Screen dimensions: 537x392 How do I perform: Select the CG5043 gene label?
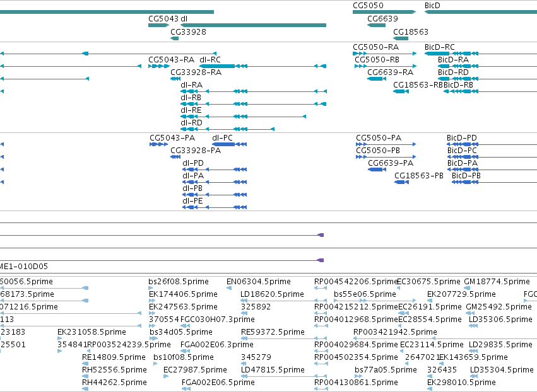163,18
